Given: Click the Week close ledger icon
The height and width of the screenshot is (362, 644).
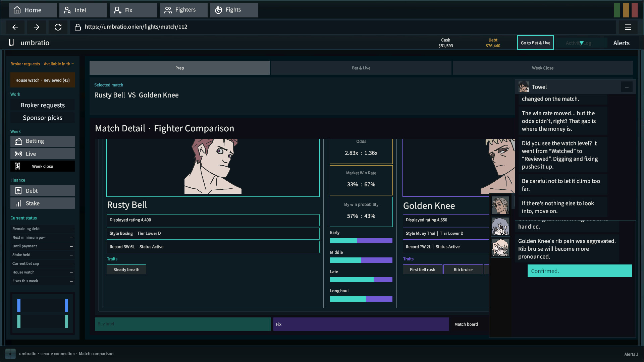Looking at the screenshot, I should (x=18, y=166).
